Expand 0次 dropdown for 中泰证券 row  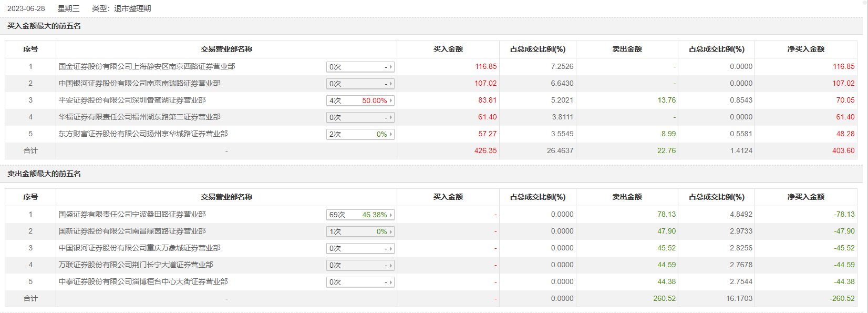pyautogui.click(x=360, y=282)
